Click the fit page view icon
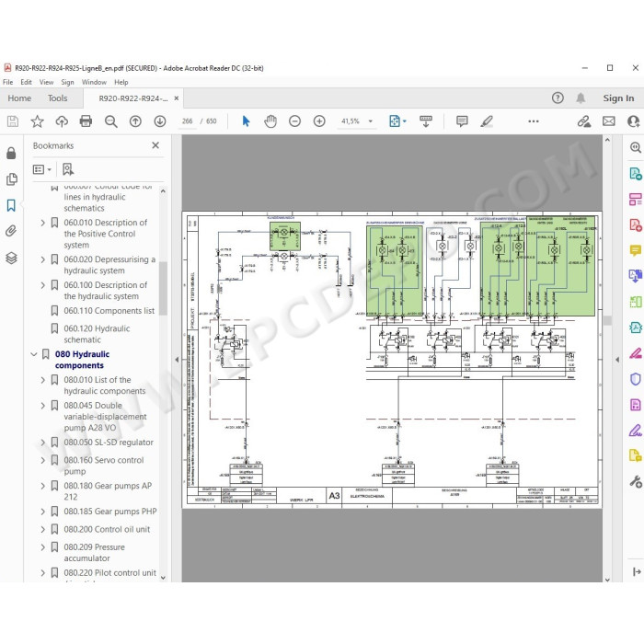 coord(395,121)
